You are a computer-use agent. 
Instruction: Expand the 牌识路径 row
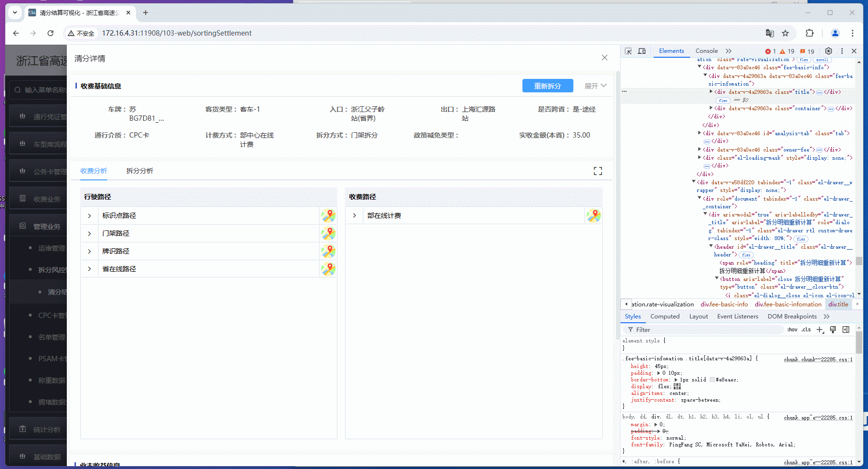coord(89,252)
